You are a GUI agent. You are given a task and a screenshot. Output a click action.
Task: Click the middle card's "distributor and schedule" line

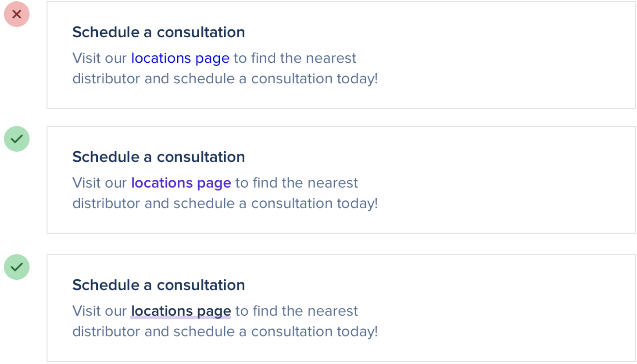point(225,203)
